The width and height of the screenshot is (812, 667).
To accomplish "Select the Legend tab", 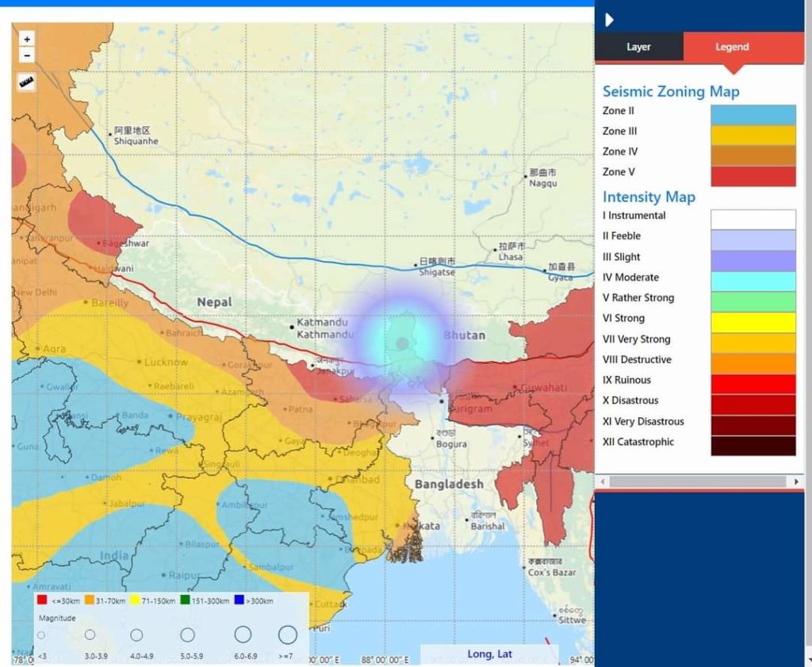I will point(732,47).
